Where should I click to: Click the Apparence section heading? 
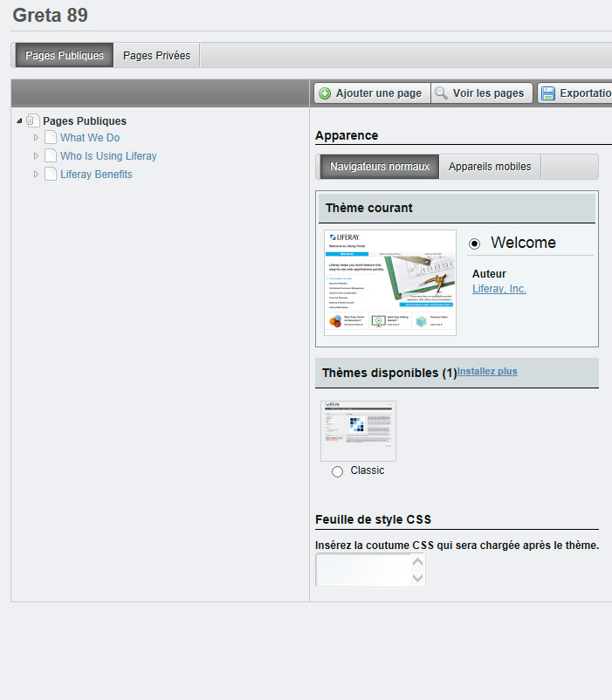[x=347, y=135]
